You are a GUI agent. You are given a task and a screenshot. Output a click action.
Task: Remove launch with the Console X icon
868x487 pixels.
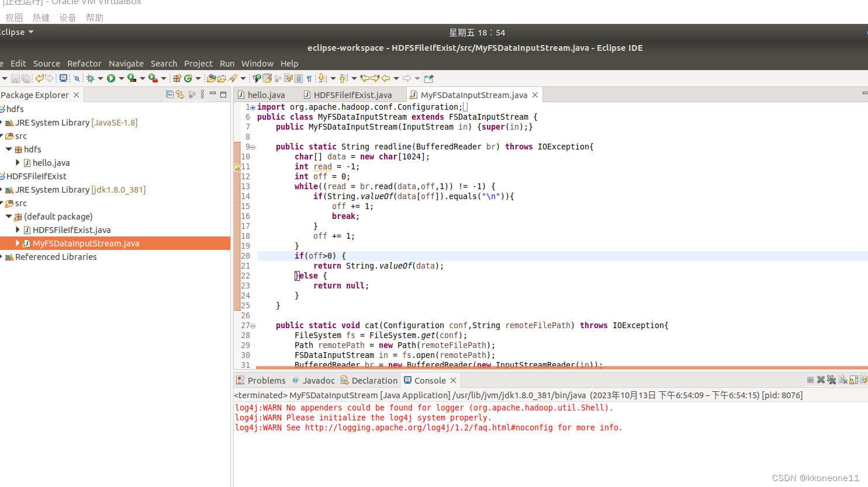click(821, 380)
